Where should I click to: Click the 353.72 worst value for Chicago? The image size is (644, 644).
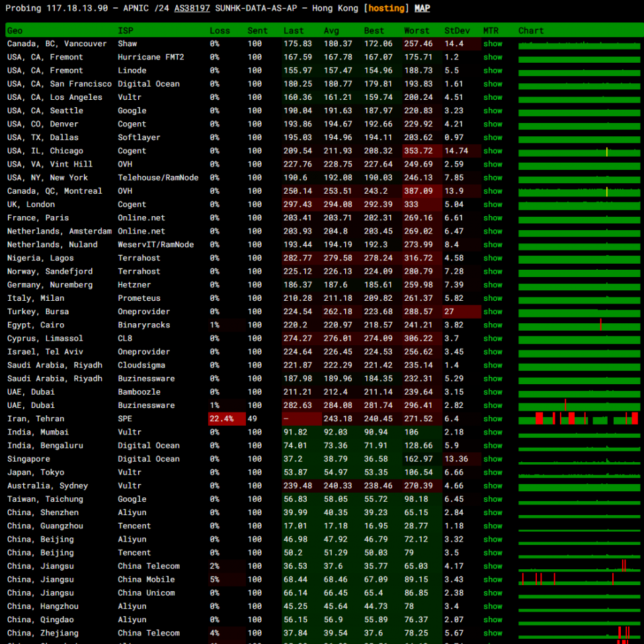coord(423,151)
